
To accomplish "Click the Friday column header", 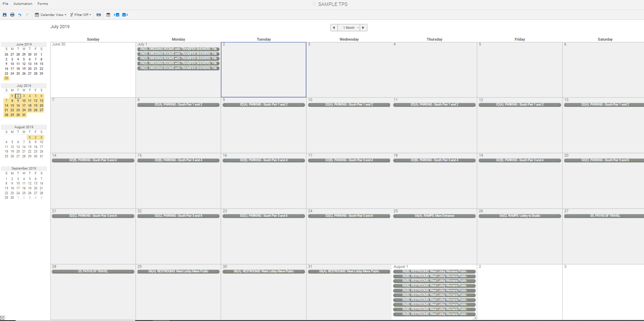I will click(520, 39).
